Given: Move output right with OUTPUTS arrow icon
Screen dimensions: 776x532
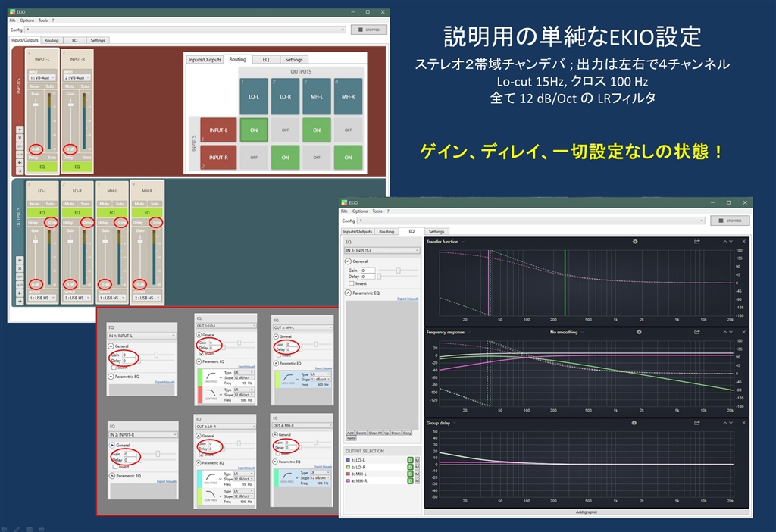Looking at the screenshot, I should [x=20, y=301].
